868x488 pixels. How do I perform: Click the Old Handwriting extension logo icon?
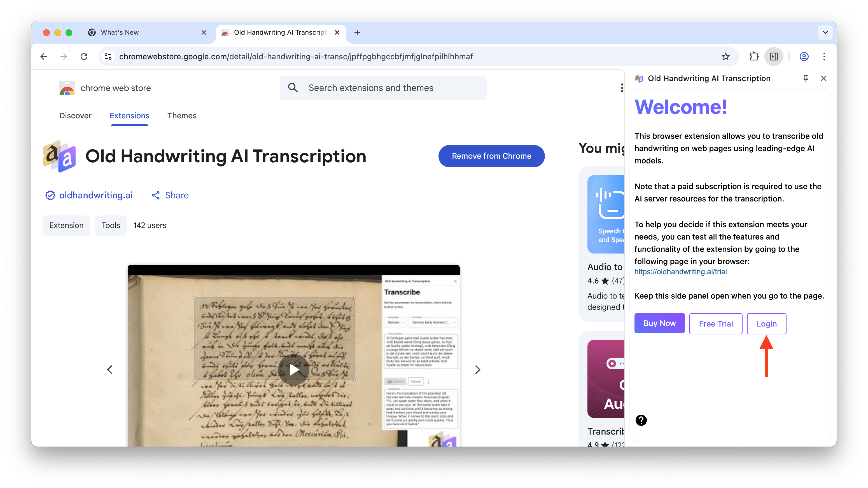coord(59,156)
